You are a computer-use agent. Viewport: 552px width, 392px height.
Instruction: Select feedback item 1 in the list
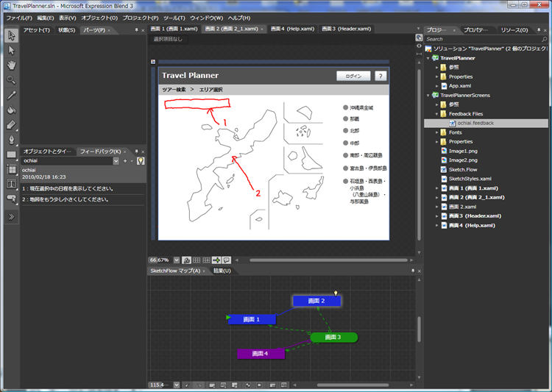pyautogui.click(x=82, y=188)
